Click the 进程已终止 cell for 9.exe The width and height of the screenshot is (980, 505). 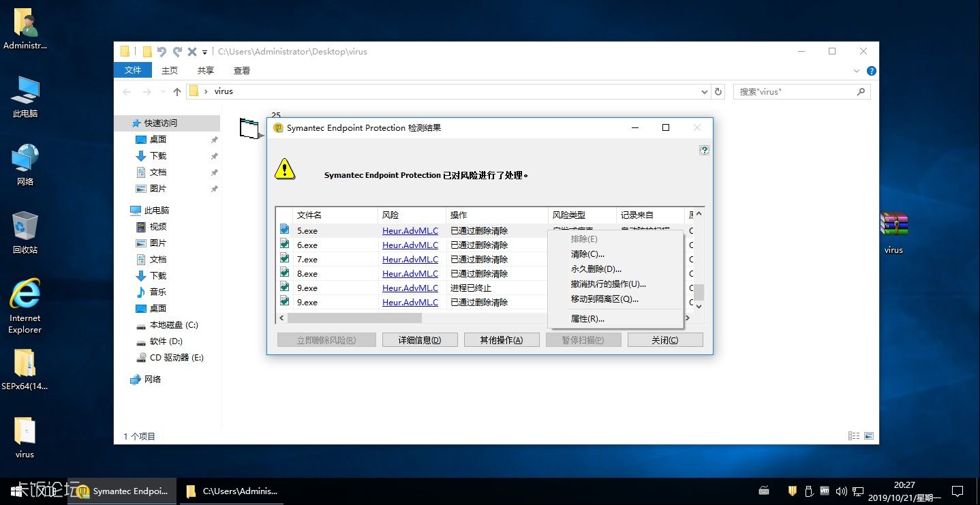point(470,288)
